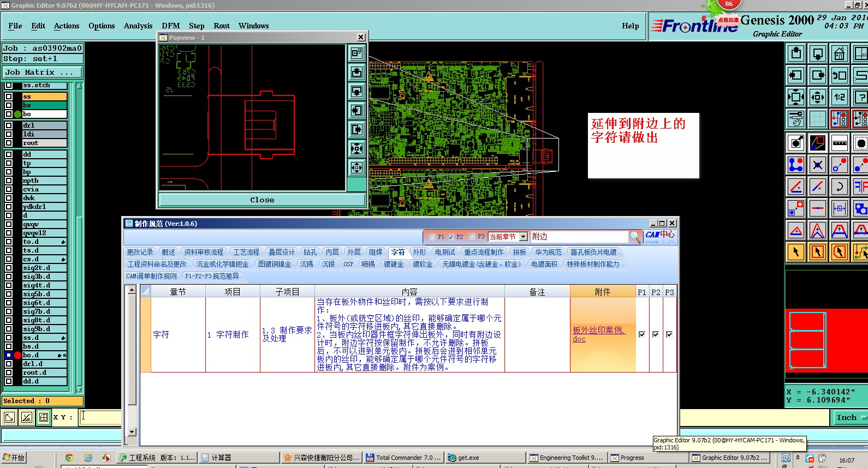Viewport: 868px width, 468px height.
Task: Toggle P1 checkbox in the 字符 table row
Action: 642,334
